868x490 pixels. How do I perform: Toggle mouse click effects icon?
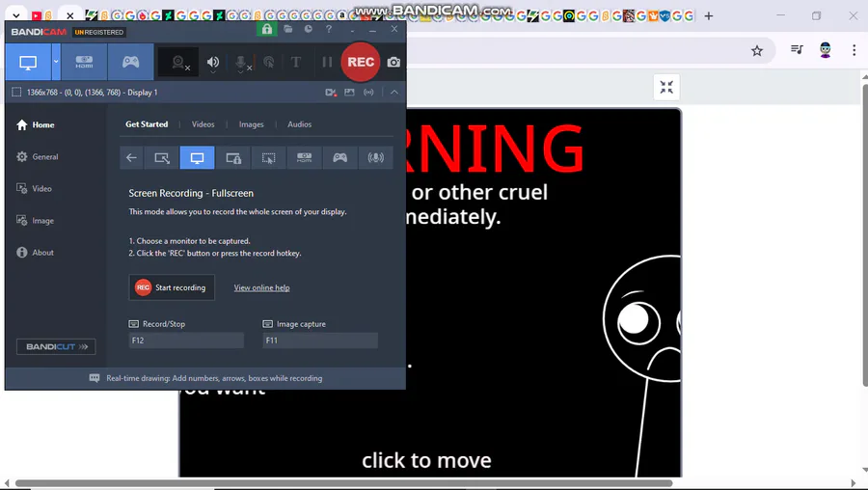269,62
